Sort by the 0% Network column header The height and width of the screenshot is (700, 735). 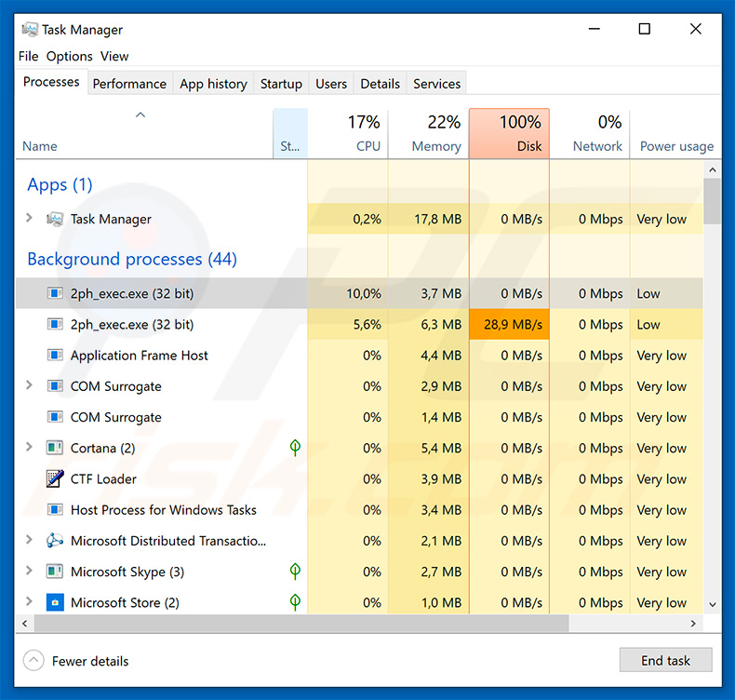[x=590, y=134]
